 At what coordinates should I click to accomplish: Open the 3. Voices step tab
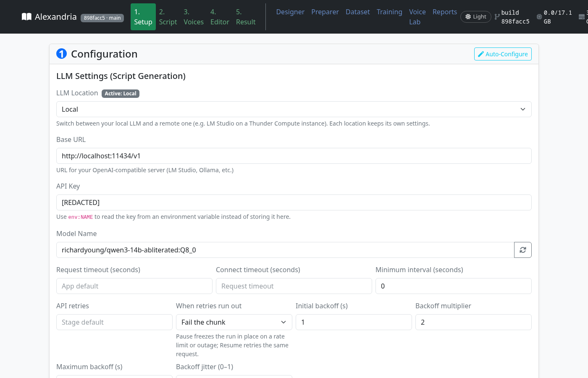[x=194, y=17]
